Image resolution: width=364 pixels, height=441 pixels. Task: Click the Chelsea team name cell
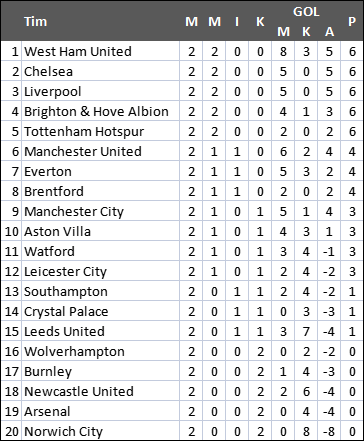click(100, 71)
